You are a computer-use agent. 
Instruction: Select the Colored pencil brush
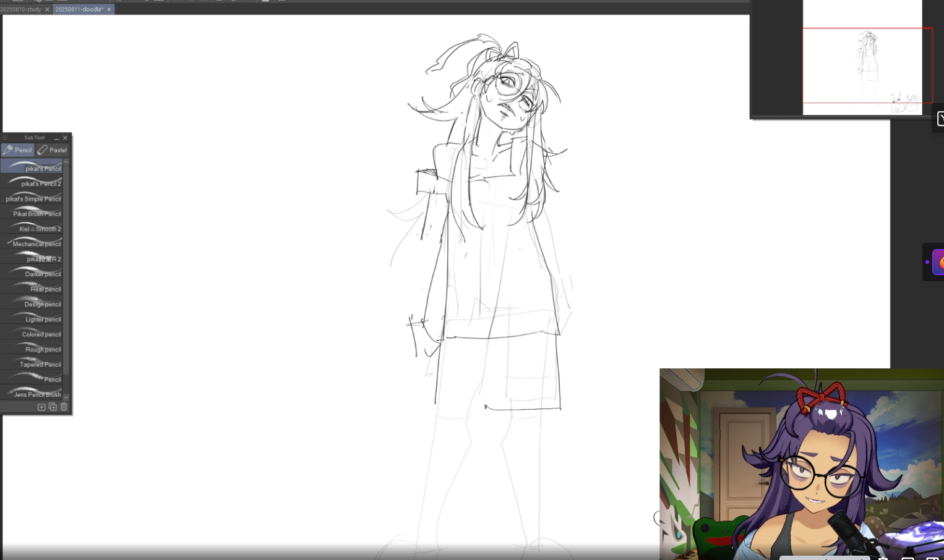[32, 333]
